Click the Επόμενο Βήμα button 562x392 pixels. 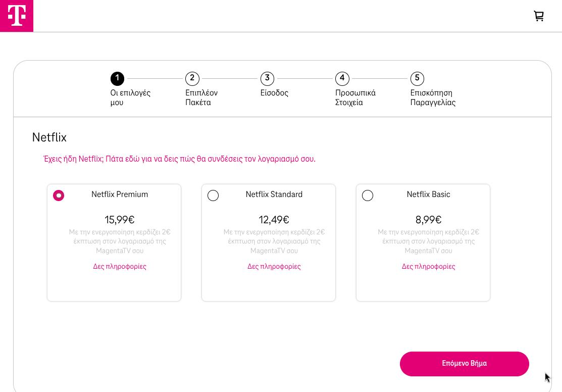point(465,364)
